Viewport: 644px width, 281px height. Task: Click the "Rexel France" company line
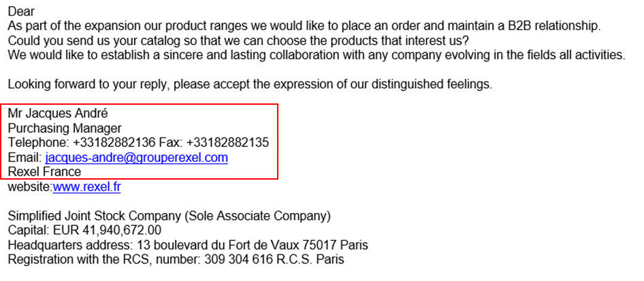(x=44, y=171)
